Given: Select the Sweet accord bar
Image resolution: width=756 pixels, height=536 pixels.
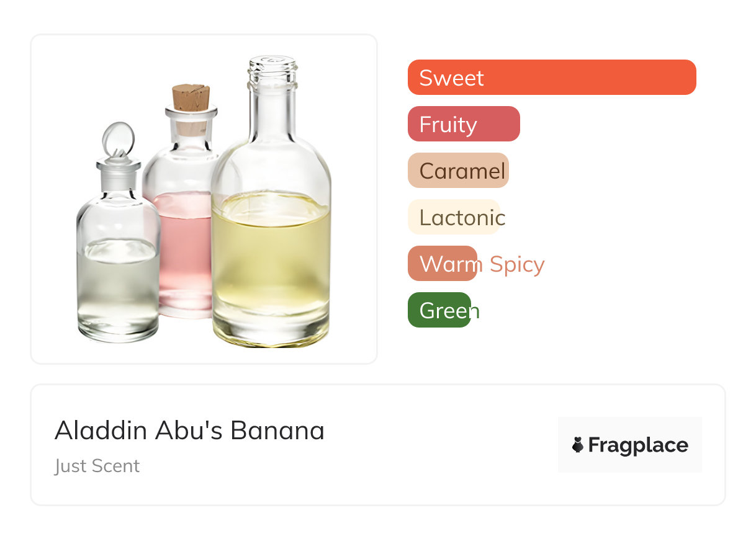Looking at the screenshot, I should coord(551,78).
